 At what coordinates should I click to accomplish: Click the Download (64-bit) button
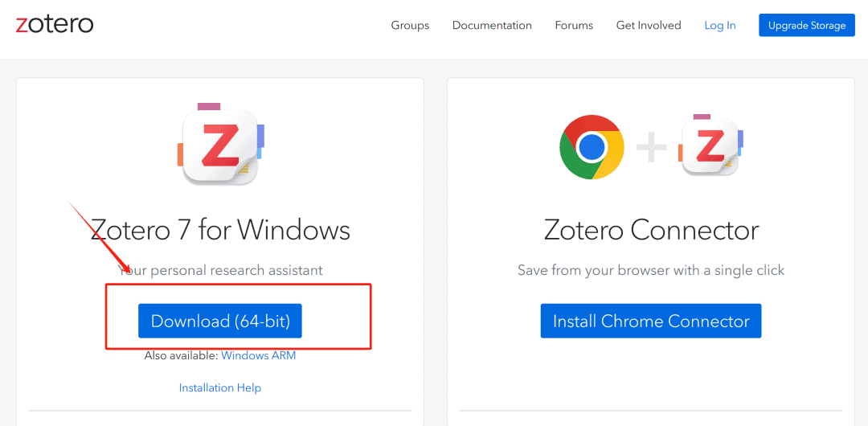tap(220, 321)
